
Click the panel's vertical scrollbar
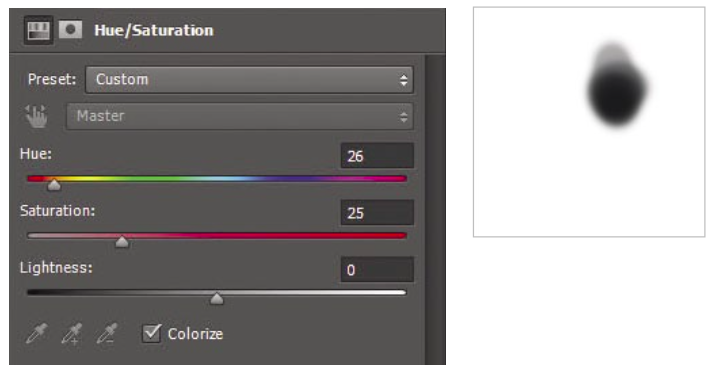435,210
